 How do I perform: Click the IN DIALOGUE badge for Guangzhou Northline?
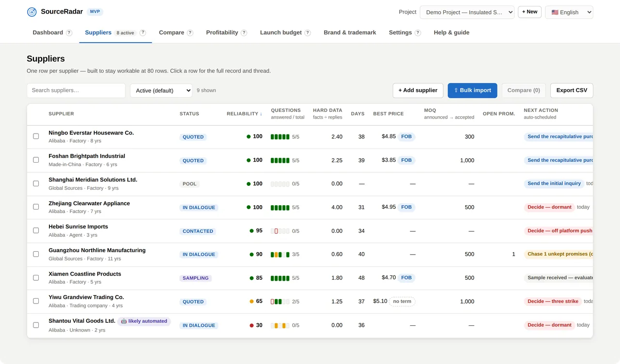click(x=199, y=255)
